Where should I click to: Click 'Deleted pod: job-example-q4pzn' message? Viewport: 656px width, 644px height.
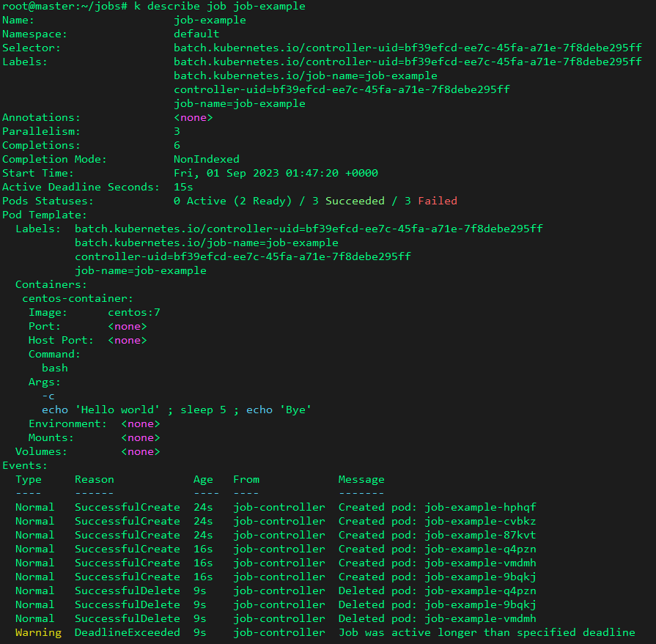[x=437, y=591]
